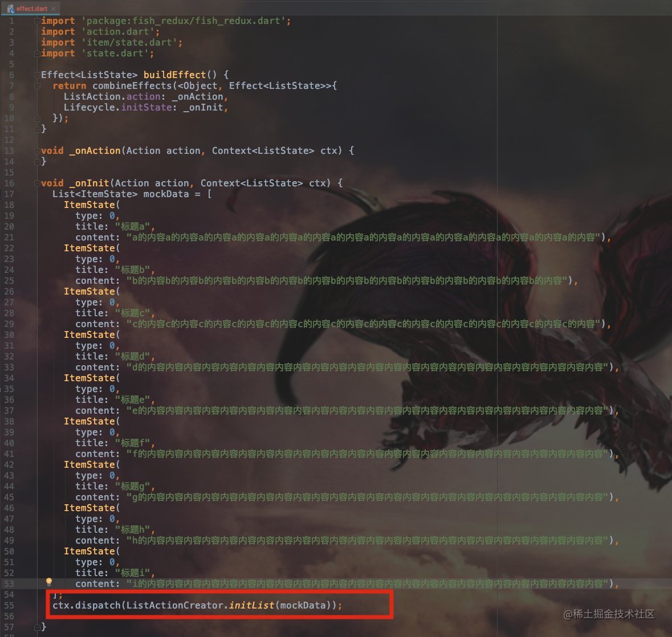Click line number 12 in the gutter
This screenshot has width=672, height=637.
[9, 140]
